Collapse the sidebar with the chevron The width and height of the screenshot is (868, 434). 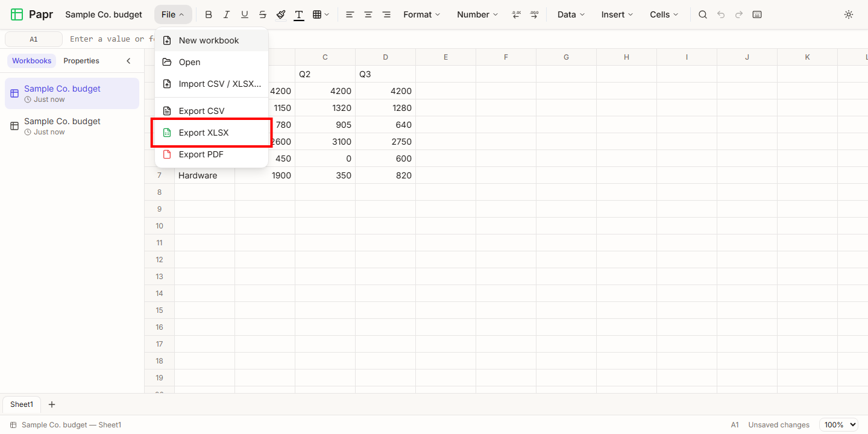pyautogui.click(x=128, y=61)
